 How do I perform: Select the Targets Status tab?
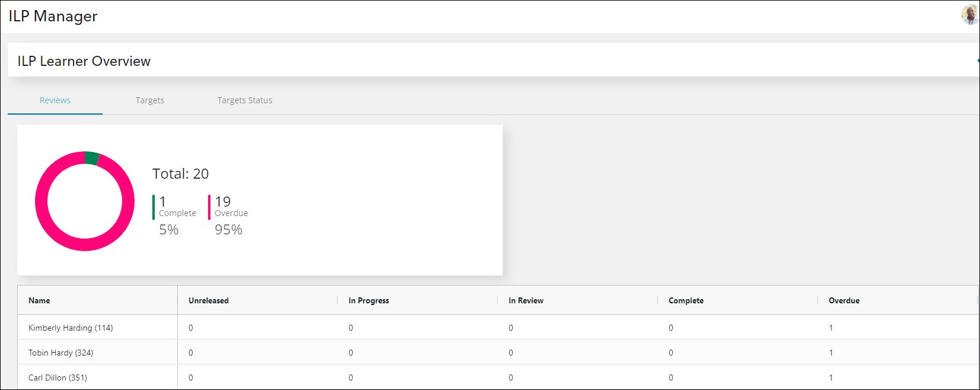pos(245,100)
